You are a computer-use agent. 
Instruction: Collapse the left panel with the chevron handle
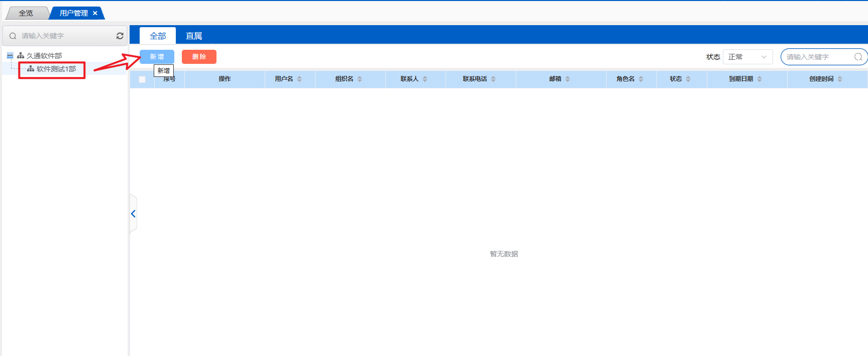(x=133, y=214)
